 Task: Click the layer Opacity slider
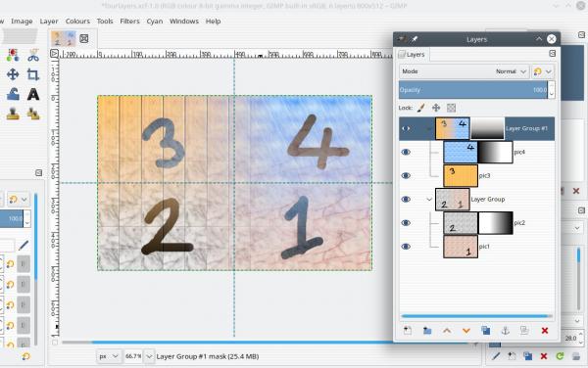point(473,90)
